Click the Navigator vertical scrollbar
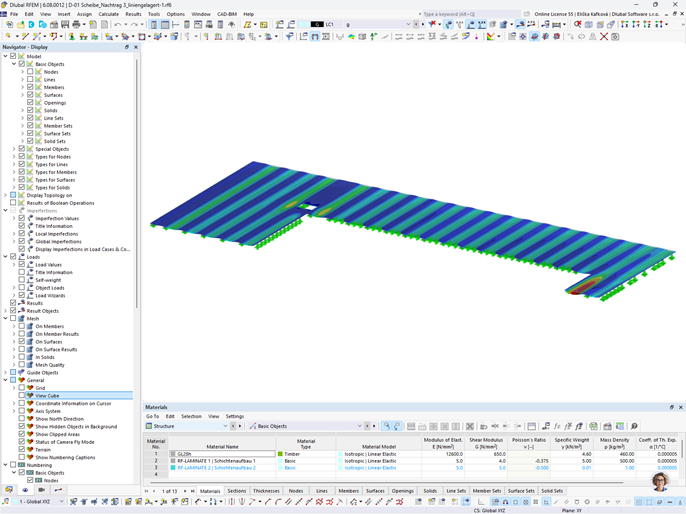The width and height of the screenshot is (686, 514). [137, 184]
